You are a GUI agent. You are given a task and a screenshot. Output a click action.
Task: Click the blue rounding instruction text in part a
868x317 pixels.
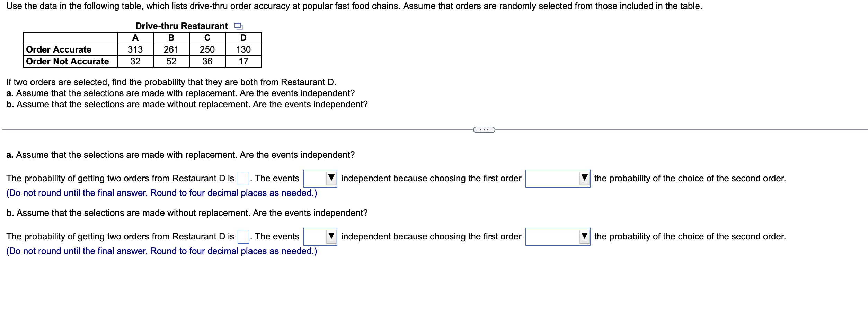161,193
